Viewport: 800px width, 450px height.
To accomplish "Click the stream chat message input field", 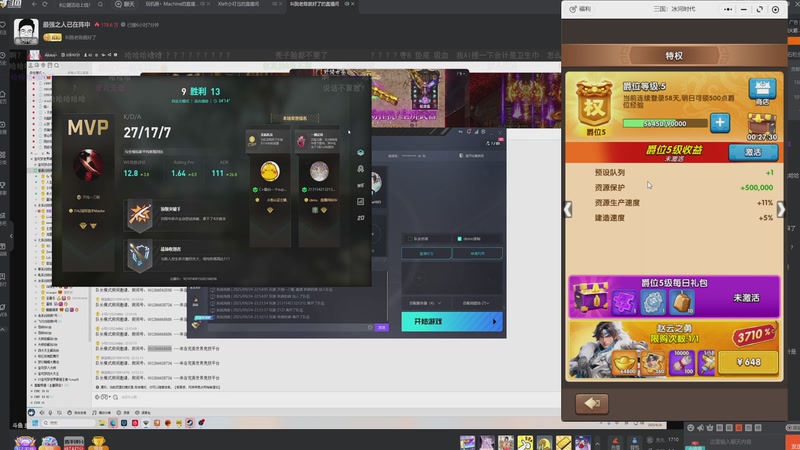I will coord(745,442).
